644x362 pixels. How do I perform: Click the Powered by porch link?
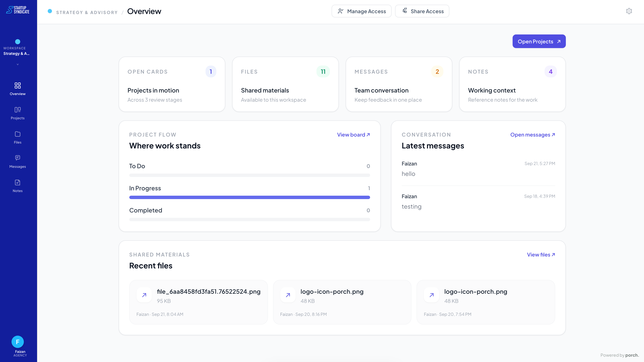pos(620,355)
